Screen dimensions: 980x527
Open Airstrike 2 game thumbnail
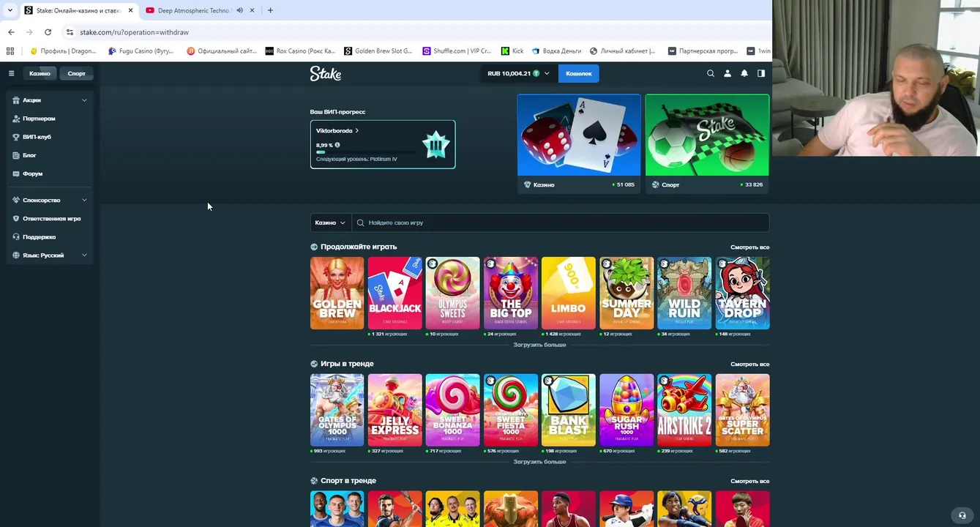click(x=684, y=410)
